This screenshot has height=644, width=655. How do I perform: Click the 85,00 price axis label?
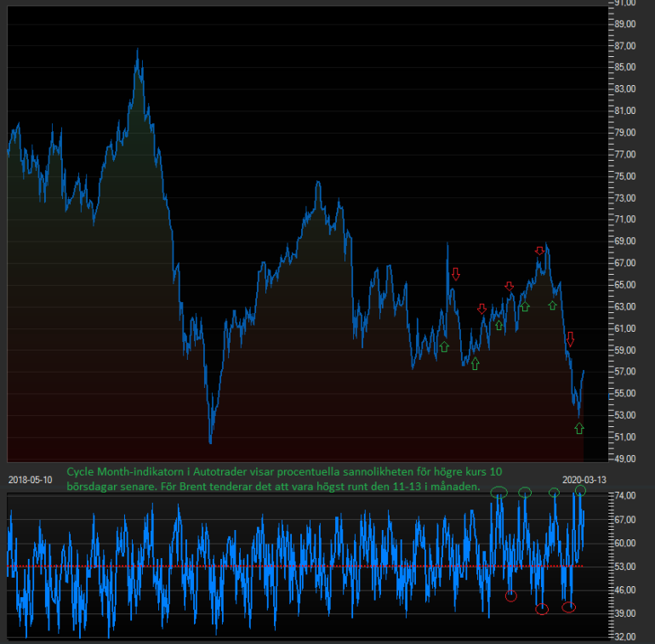tap(625, 67)
